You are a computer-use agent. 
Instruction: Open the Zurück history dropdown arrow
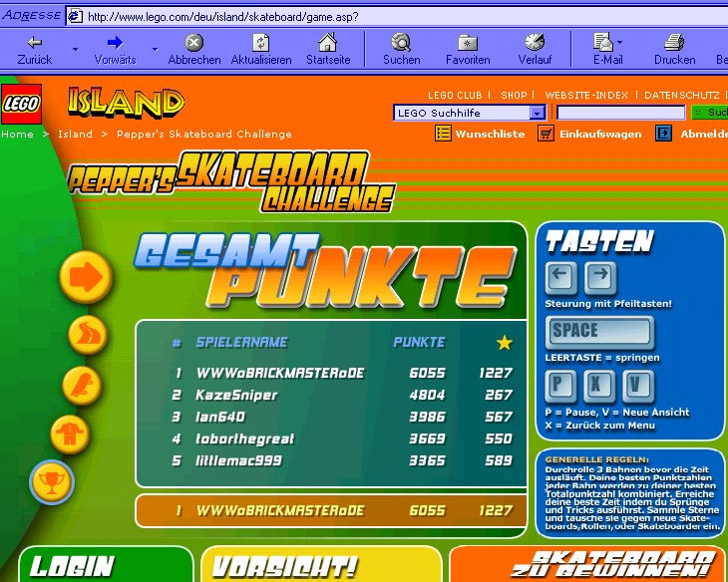pos(75,49)
